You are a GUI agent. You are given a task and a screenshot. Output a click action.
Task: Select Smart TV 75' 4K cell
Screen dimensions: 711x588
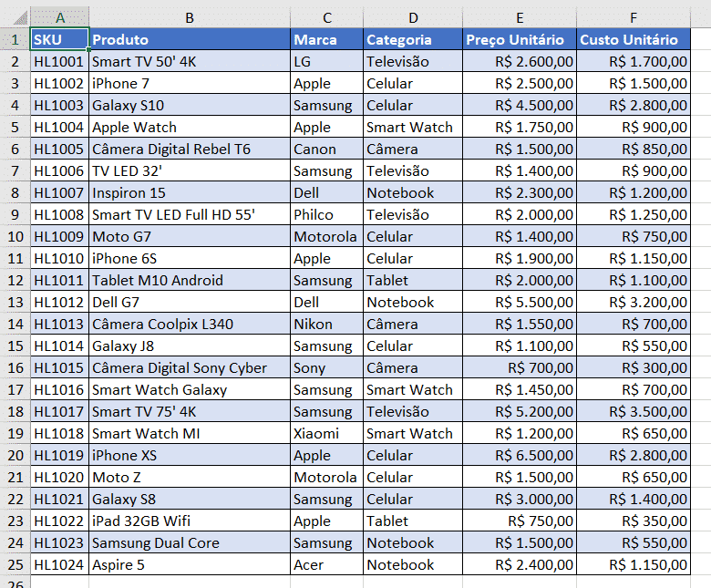tap(190, 411)
